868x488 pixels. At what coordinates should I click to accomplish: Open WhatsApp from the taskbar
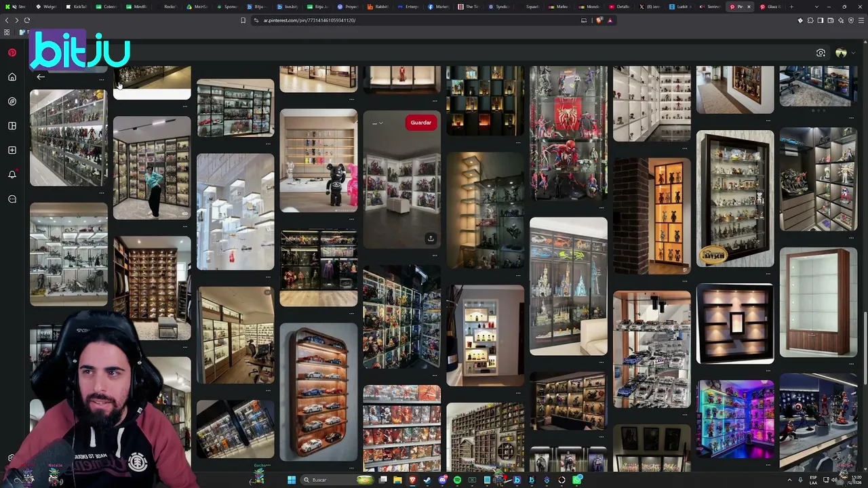click(x=577, y=480)
